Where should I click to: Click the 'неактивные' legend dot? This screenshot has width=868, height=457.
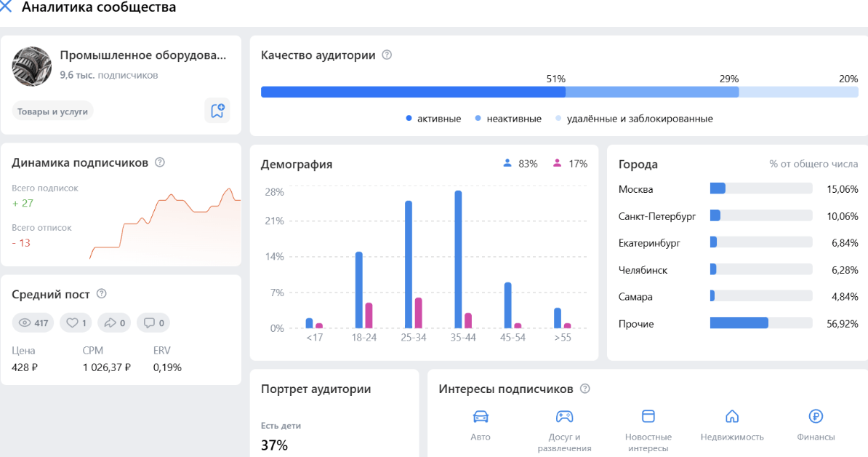point(478,118)
